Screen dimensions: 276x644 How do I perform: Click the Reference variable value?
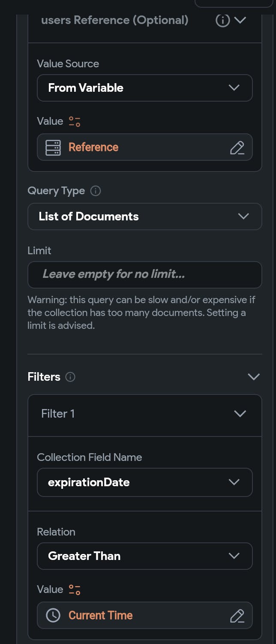pos(93,147)
